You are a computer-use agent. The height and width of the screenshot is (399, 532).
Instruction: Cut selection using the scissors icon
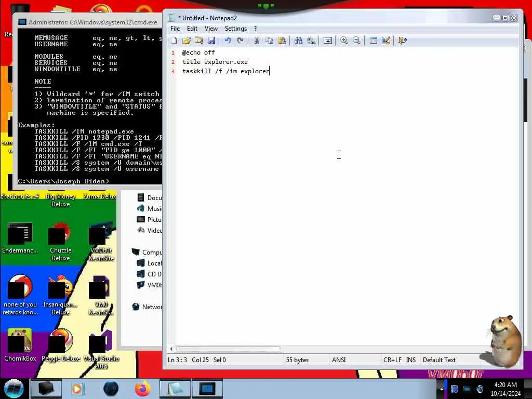click(x=257, y=41)
